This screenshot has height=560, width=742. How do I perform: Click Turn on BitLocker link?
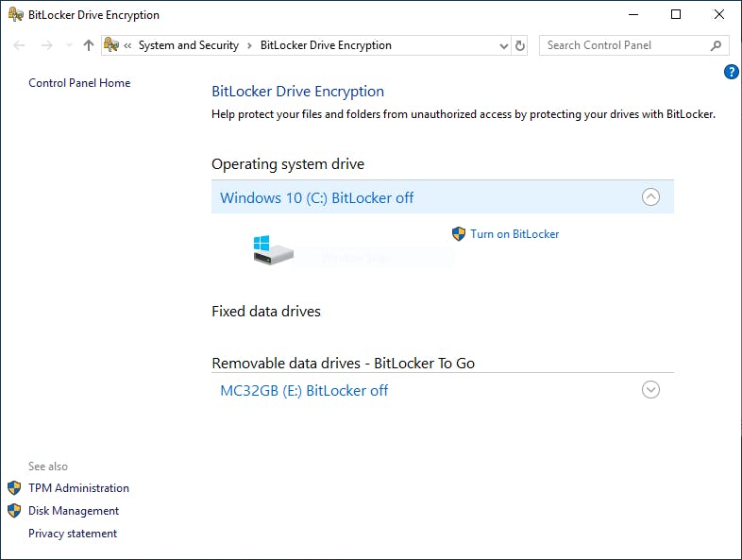point(514,234)
